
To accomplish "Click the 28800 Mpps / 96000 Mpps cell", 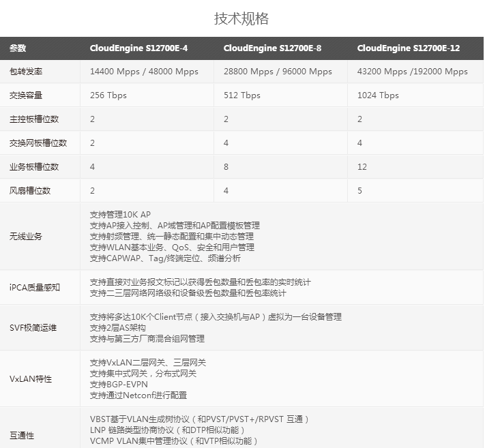I will point(278,72).
